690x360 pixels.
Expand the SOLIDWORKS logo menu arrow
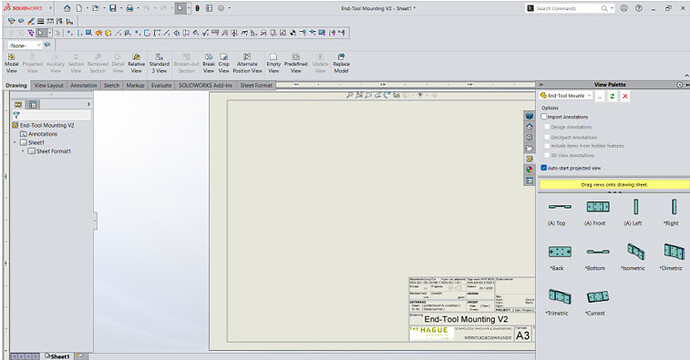[50, 8]
